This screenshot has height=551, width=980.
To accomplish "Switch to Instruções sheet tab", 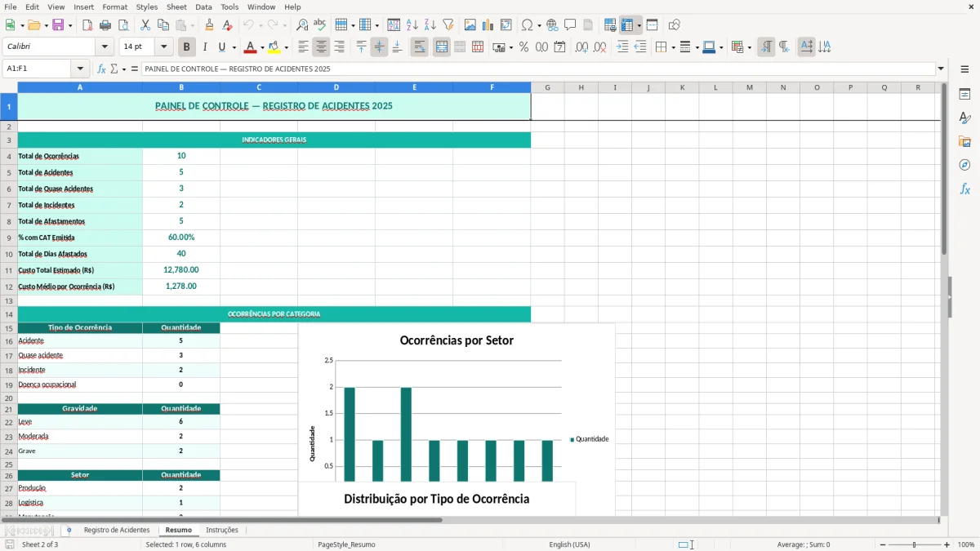I will [222, 530].
